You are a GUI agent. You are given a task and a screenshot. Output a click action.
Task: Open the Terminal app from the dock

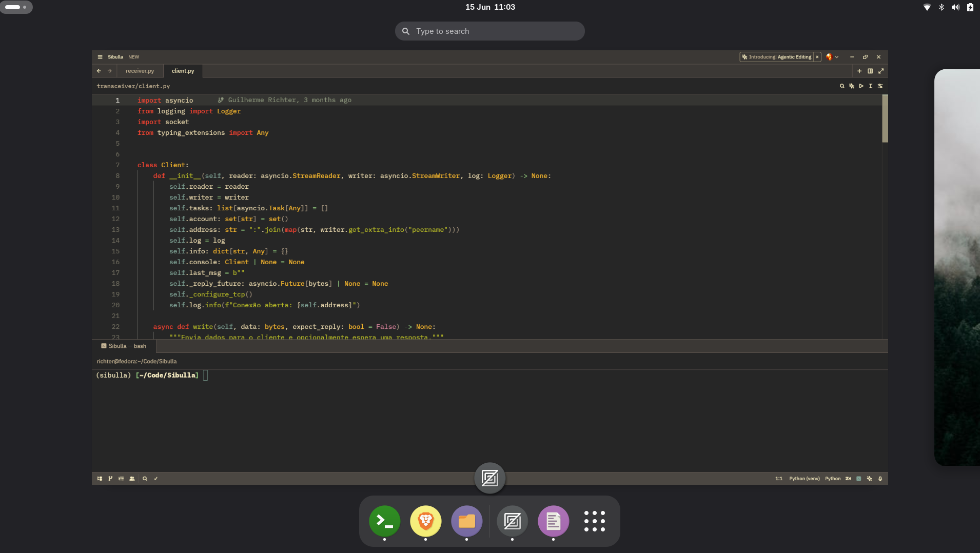pos(384,521)
